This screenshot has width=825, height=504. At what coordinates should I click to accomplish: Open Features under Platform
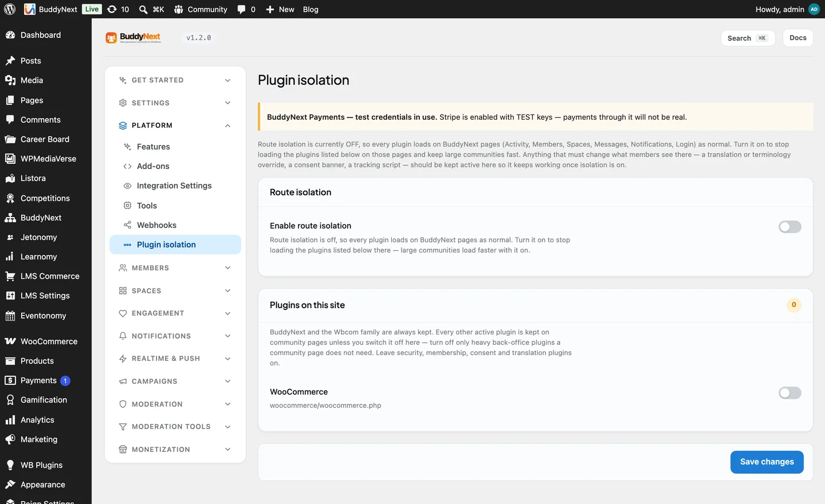click(175, 147)
